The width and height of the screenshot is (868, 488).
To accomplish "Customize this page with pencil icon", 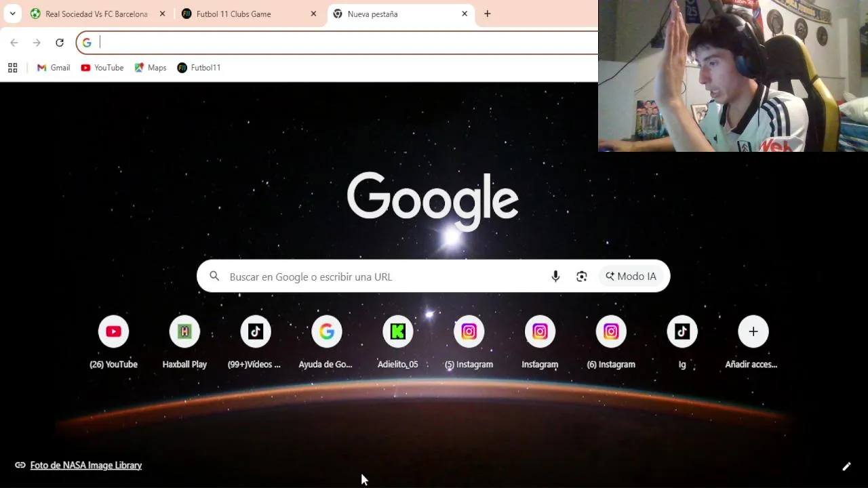I will (x=846, y=466).
